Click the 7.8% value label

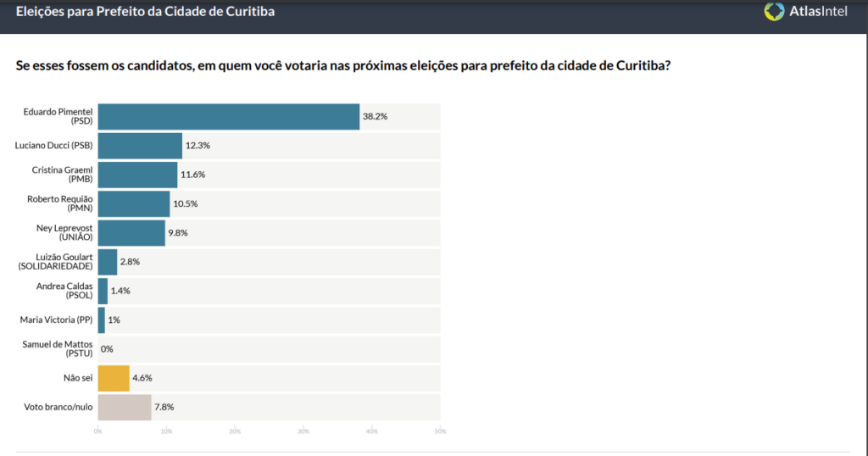(x=164, y=407)
